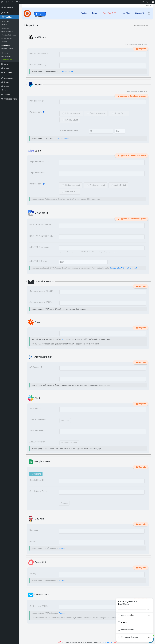
Task: Open the reCAPTCHA Theme dropdown
Action: 83,262
